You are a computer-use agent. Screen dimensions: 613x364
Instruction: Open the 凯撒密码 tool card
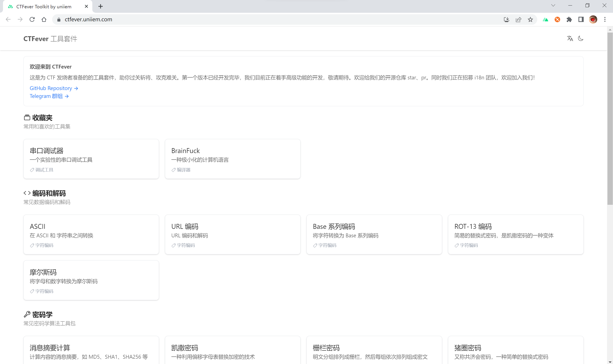[233, 350]
